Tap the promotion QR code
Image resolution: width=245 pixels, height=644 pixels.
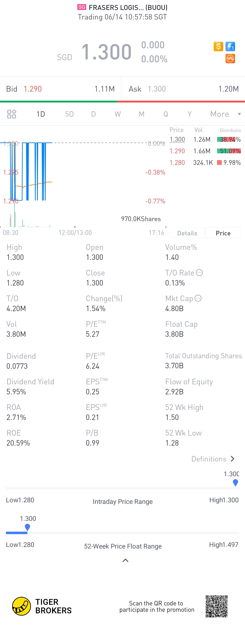pos(216,606)
